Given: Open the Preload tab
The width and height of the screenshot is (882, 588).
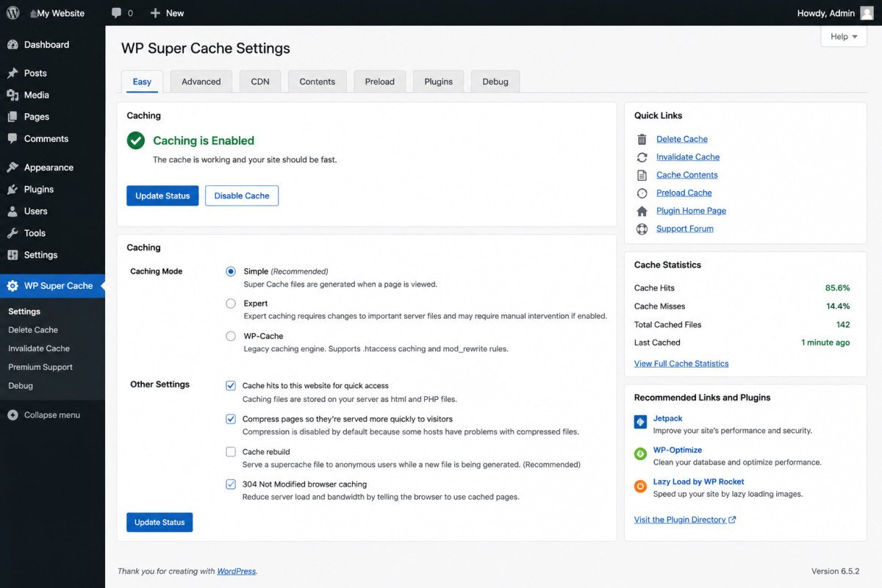Looking at the screenshot, I should [380, 82].
